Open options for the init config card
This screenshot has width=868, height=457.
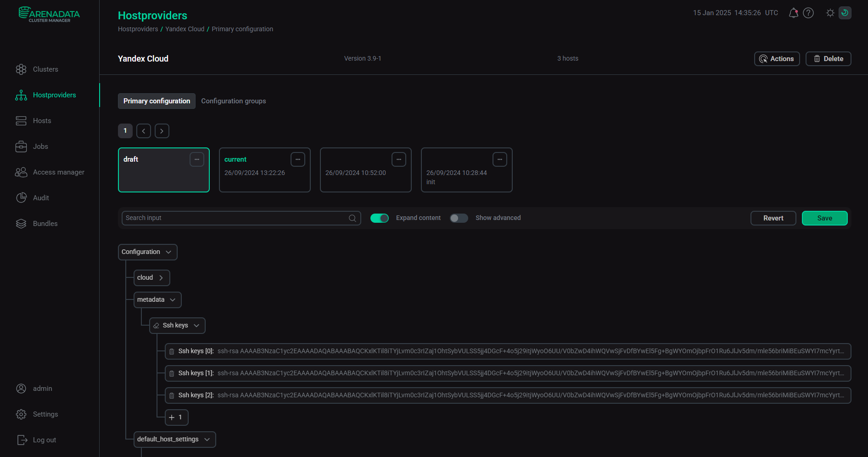[500, 159]
